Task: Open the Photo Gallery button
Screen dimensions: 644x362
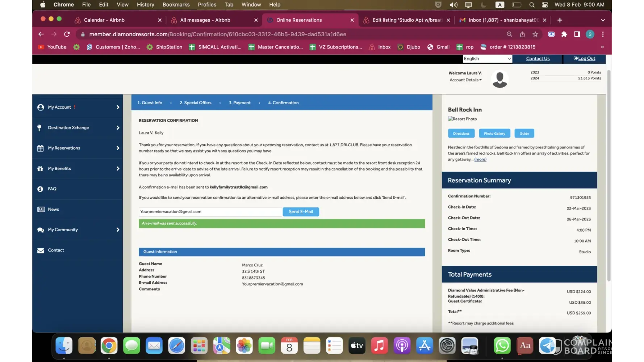Action: pos(494,134)
